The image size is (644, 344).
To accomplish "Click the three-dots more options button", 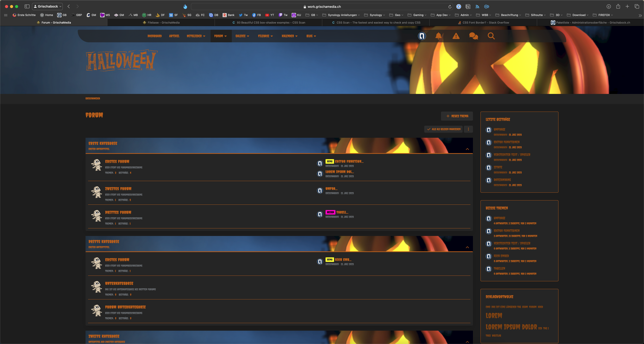I will click(x=468, y=129).
